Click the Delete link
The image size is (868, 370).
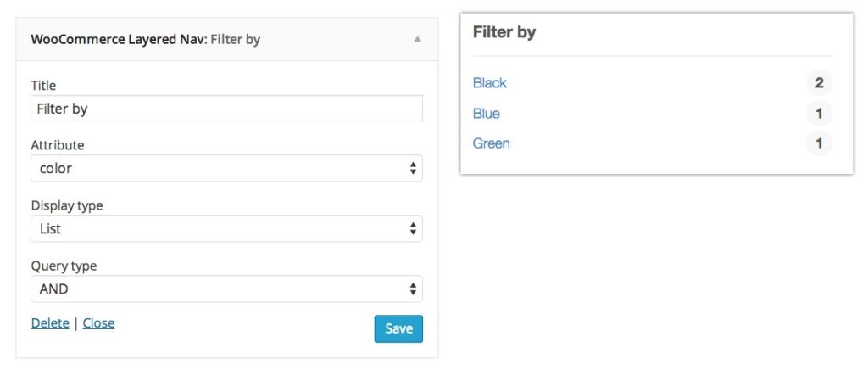pos(50,323)
